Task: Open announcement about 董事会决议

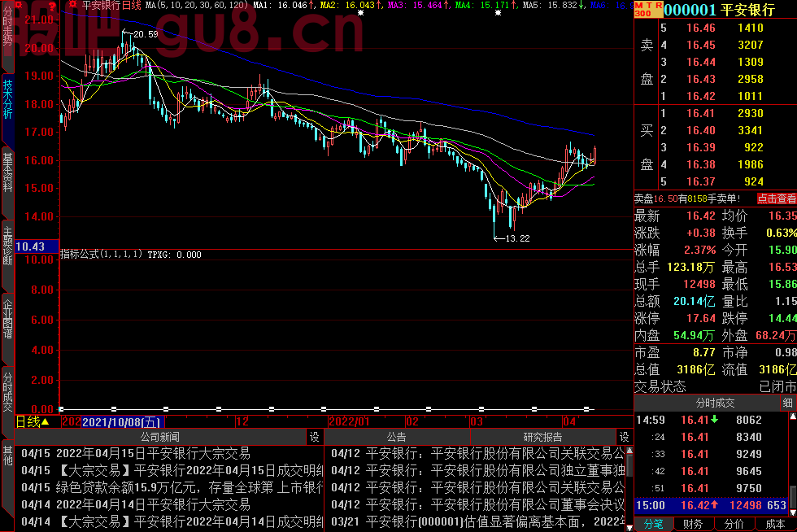Action: click(x=478, y=504)
